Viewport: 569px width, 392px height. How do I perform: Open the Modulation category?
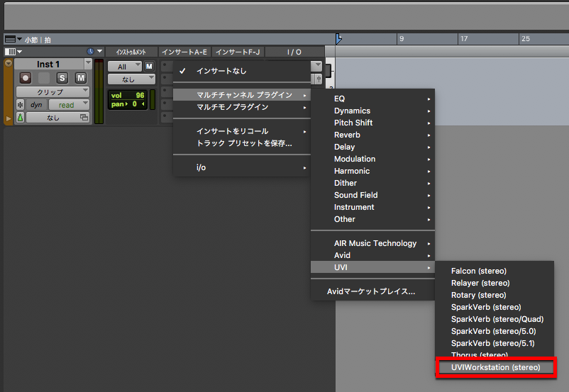coord(372,159)
